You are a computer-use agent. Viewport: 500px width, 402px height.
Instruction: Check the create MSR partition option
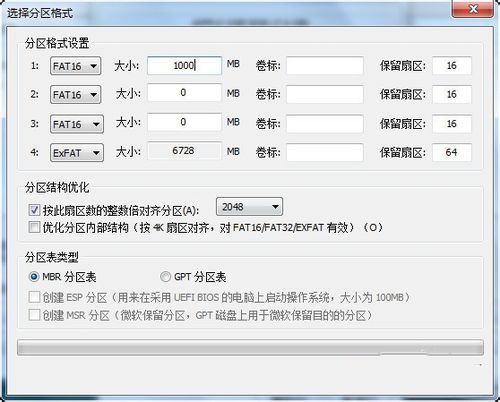34,315
